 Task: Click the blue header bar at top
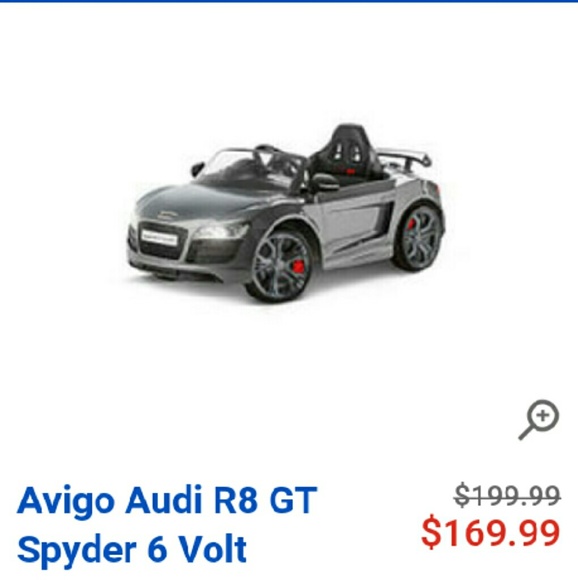pos(289,1)
